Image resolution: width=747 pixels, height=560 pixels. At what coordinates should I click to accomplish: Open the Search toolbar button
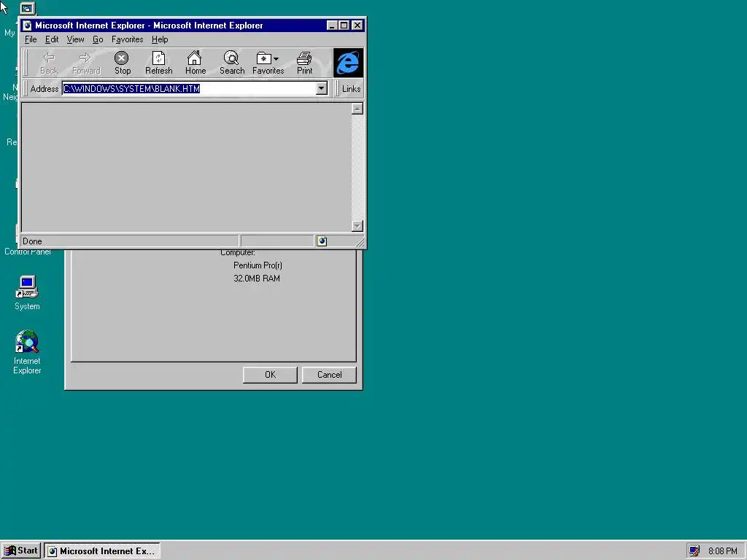(232, 63)
